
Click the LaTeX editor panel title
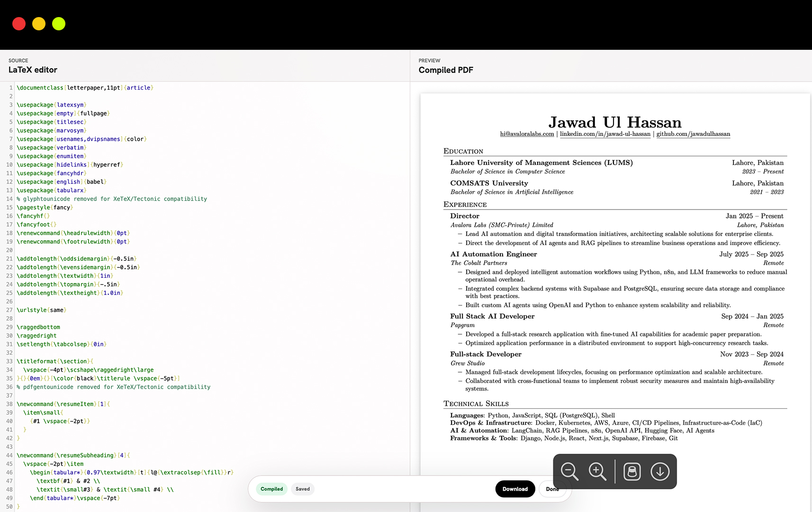click(33, 70)
